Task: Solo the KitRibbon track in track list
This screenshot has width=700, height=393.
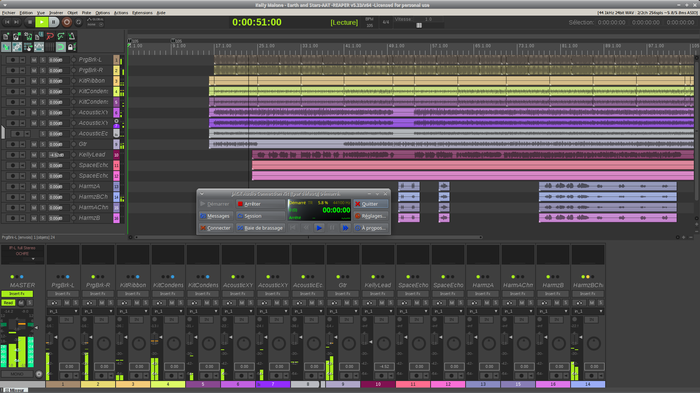Action: click(43, 81)
